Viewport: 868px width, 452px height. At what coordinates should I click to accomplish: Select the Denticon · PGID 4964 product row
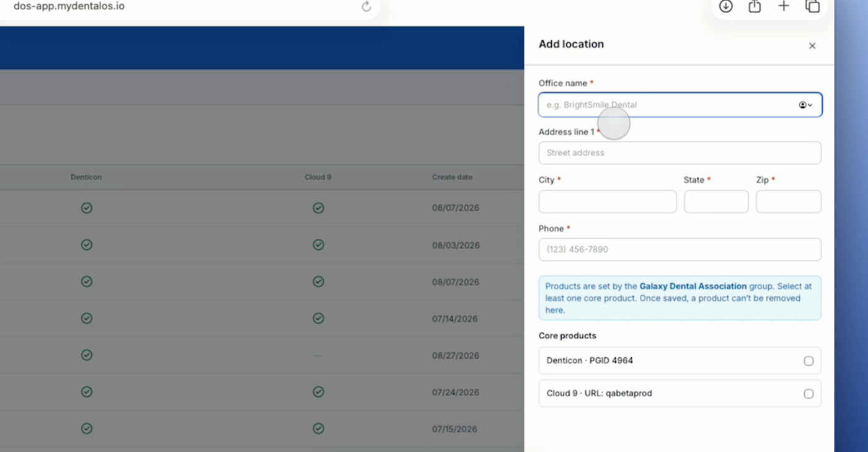tap(680, 361)
